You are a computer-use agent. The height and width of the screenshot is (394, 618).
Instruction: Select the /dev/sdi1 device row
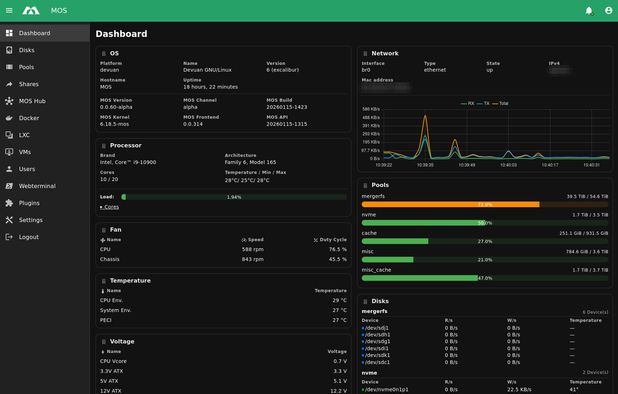pos(485,348)
